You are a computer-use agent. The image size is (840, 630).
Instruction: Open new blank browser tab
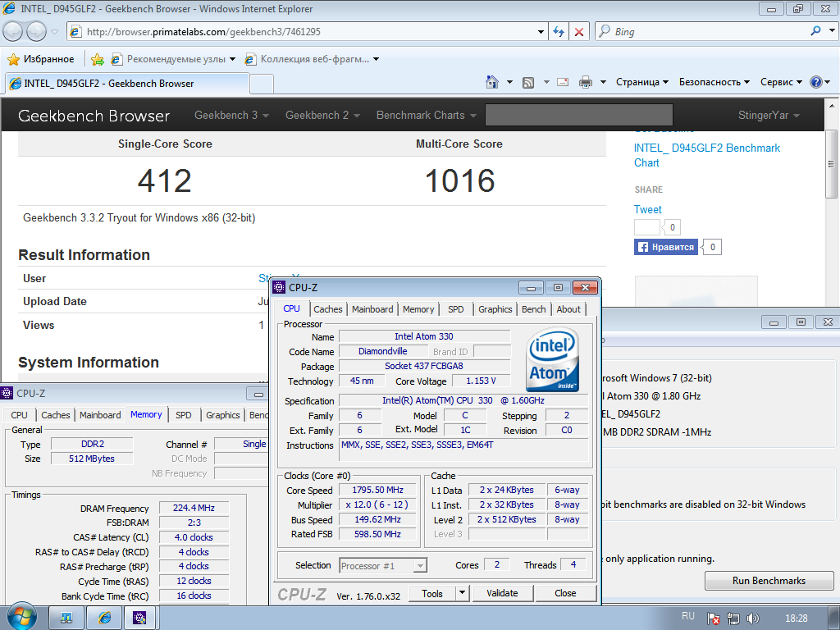[262, 84]
